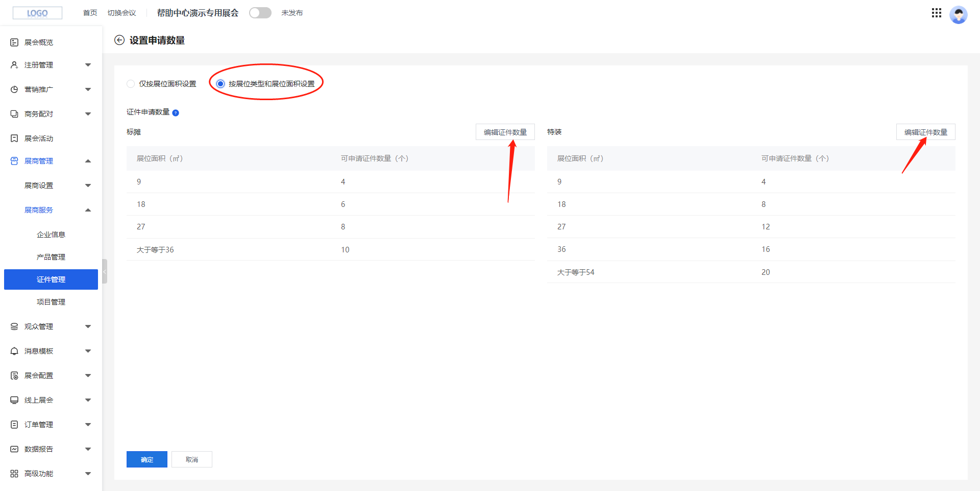Click 切换会议 in the top bar

(121, 13)
